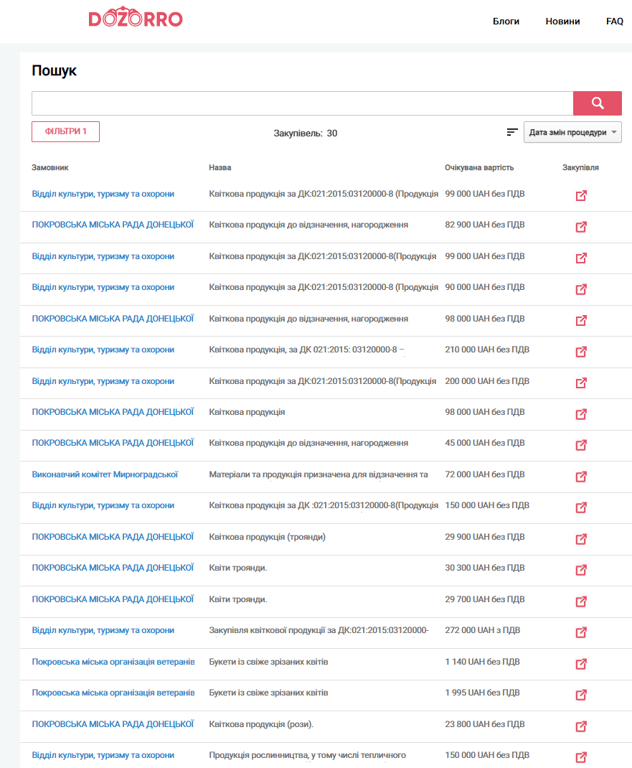Open external link icon for 23 800 UAH tender

point(581,726)
